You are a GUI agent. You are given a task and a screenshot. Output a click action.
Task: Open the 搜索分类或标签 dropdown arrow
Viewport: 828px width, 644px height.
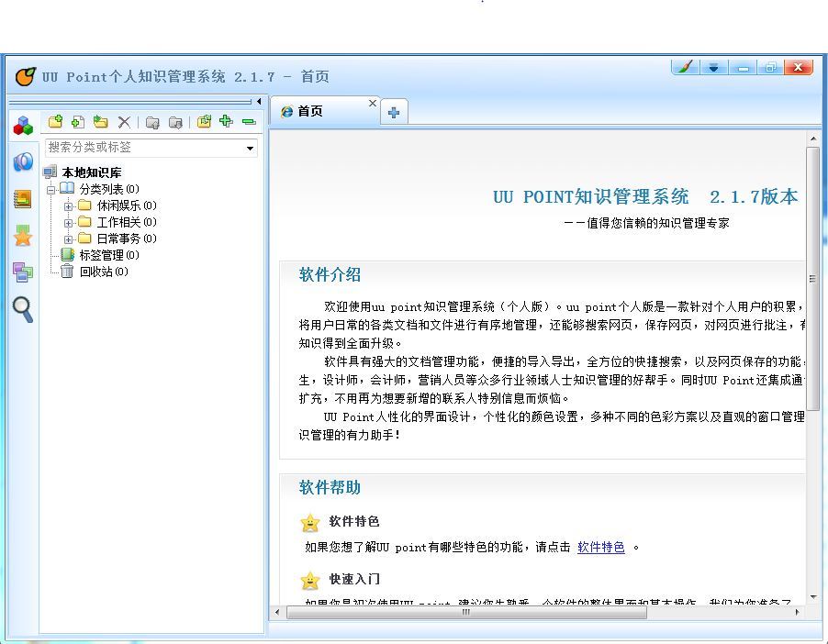pyautogui.click(x=250, y=148)
